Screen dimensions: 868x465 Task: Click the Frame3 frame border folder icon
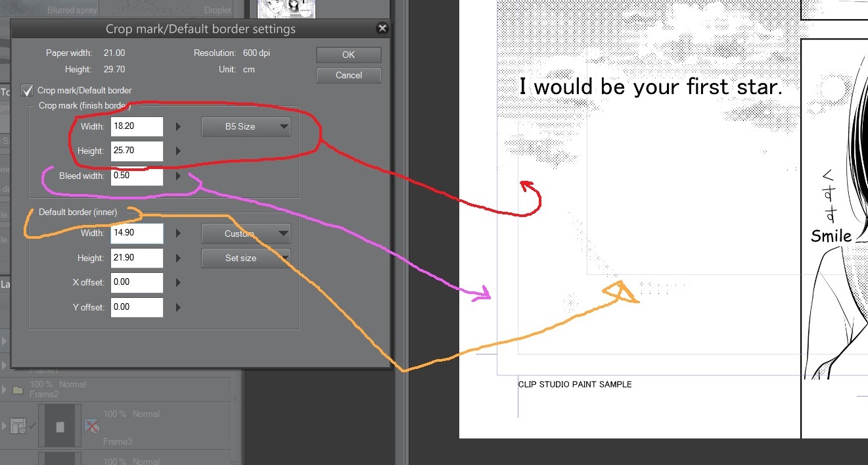17,427
